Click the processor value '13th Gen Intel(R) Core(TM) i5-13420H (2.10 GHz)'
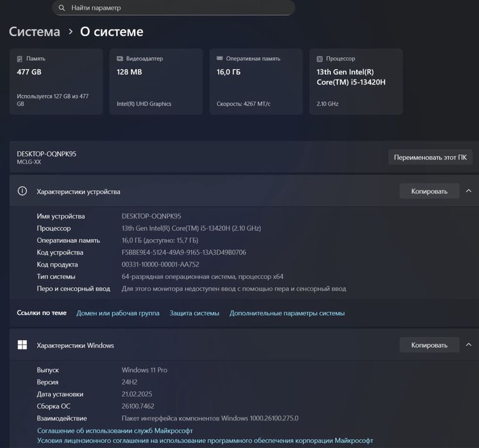This screenshot has height=448, width=479. click(191, 228)
